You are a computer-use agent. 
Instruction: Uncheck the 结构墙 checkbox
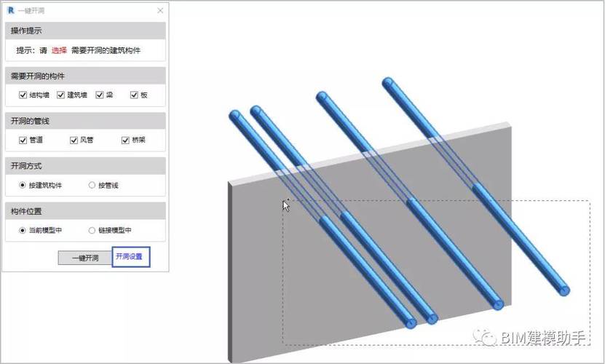[x=23, y=95]
